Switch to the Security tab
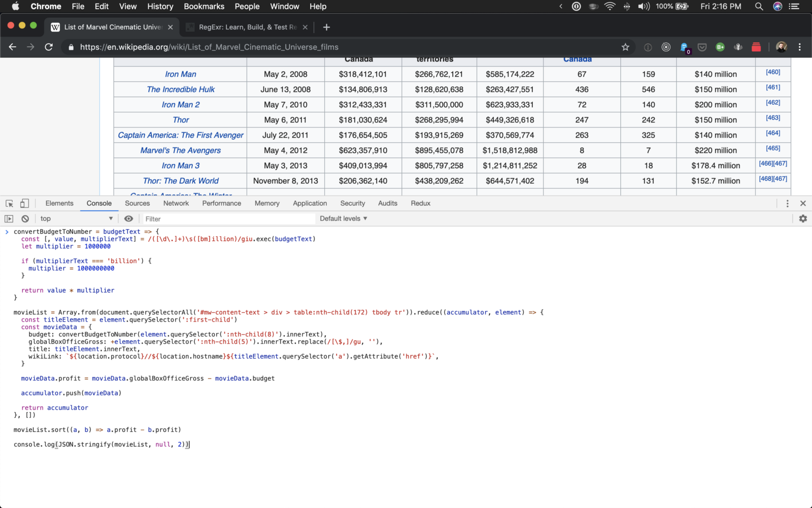Image resolution: width=812 pixels, height=508 pixels. pyautogui.click(x=353, y=203)
